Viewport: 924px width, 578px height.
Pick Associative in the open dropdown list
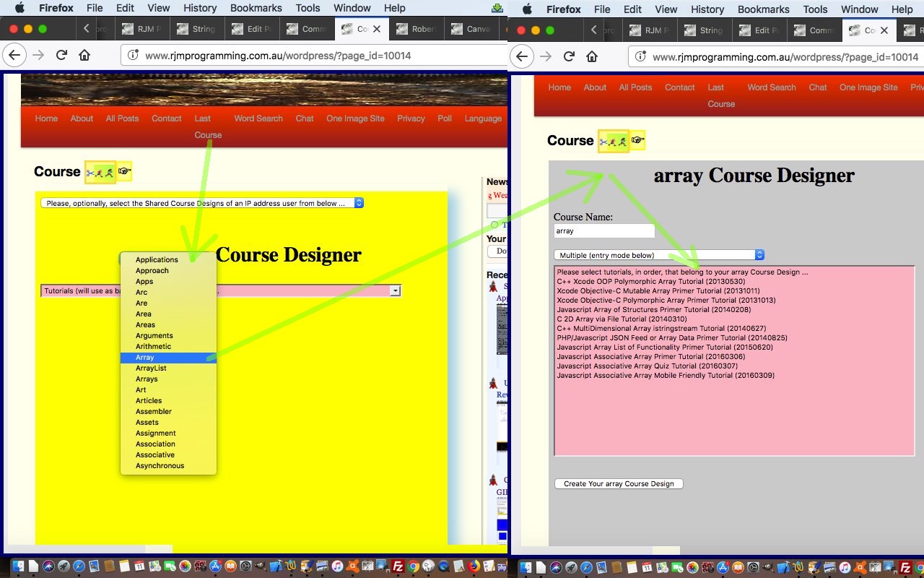[x=168, y=454]
